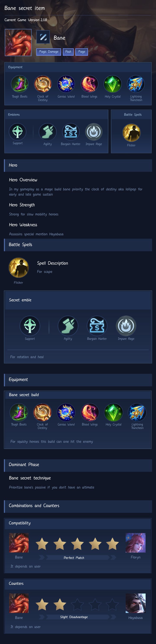The width and height of the screenshot is (156, 644).
Task: Tap the Blood Wings icon in top Equipment
Action: pyautogui.click(x=89, y=84)
